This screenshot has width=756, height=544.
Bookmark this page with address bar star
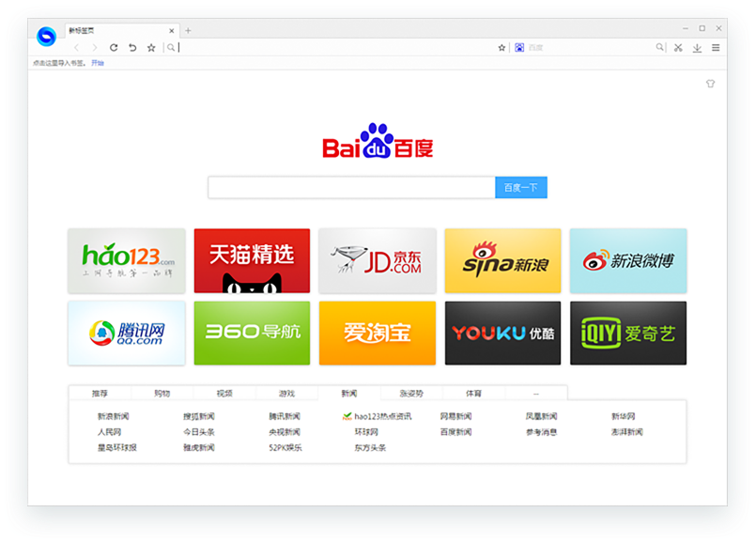click(x=501, y=47)
